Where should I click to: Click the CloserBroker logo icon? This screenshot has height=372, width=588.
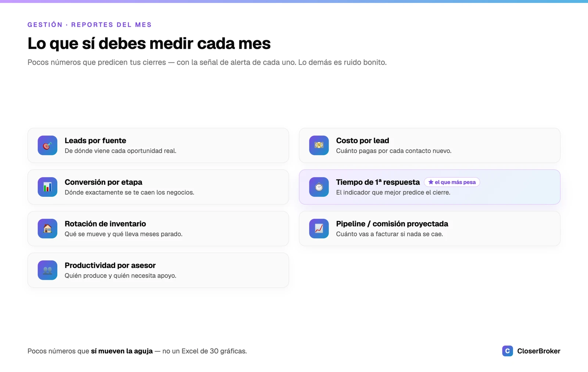point(508,351)
